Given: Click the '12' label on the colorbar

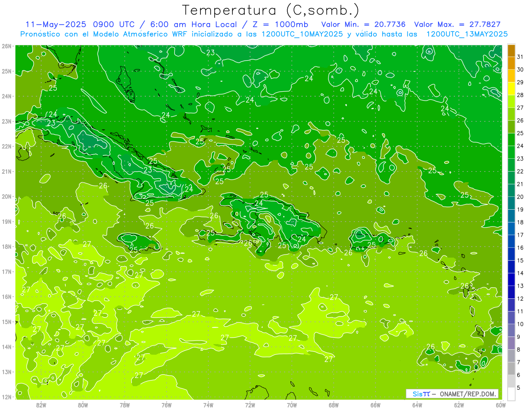Looking at the screenshot, I should pyautogui.click(x=520, y=298).
